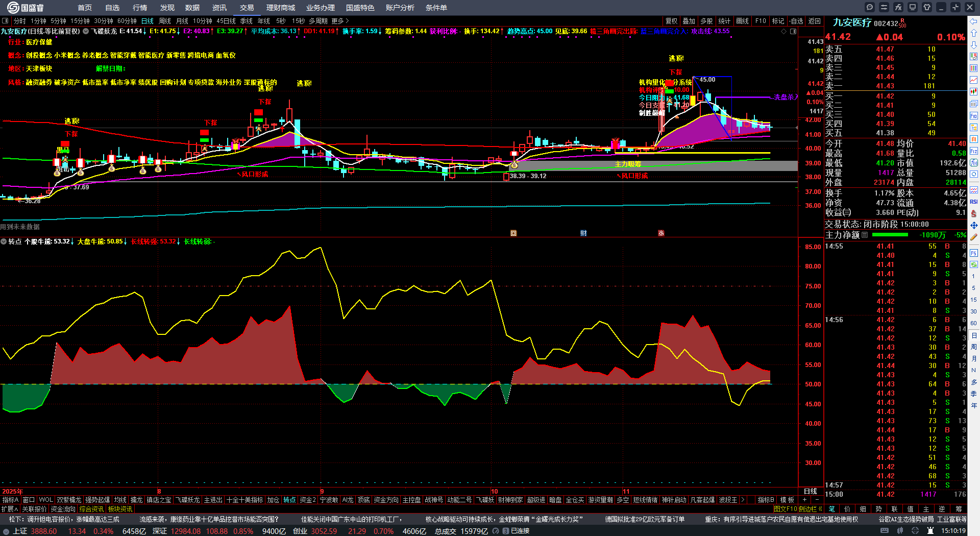Click the split panel icon at chart top right
The width and height of the screenshot is (980, 536).
793,31
